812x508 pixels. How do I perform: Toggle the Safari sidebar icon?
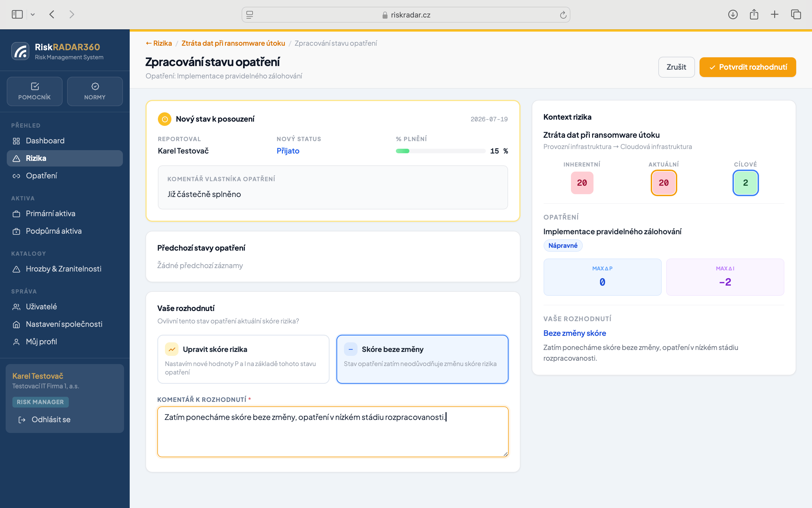pyautogui.click(x=17, y=14)
